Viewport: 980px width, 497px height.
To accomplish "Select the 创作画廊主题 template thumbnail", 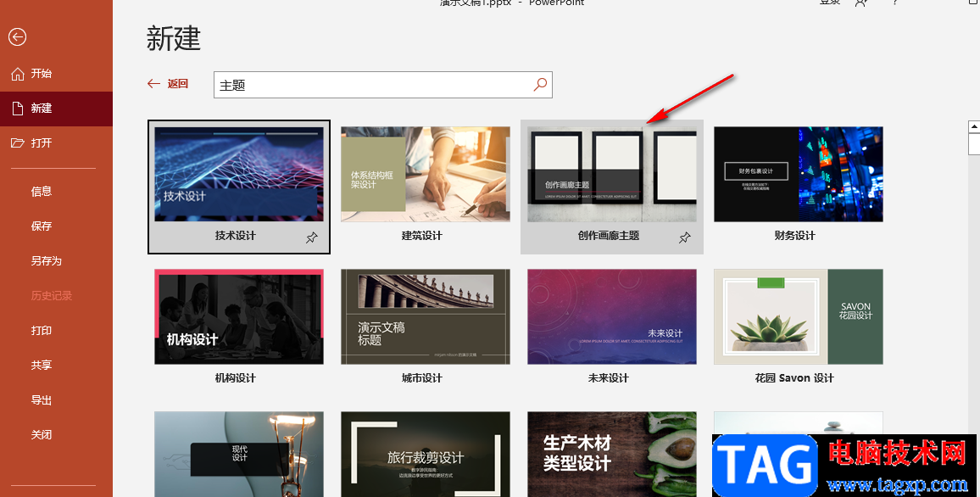I will click(612, 175).
